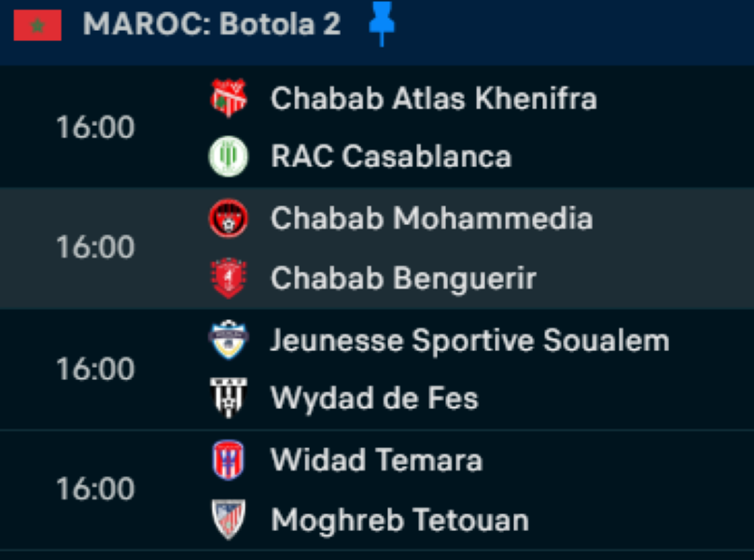Click Wydad de Fes team logo
The height and width of the screenshot is (560, 754).
pos(228,399)
